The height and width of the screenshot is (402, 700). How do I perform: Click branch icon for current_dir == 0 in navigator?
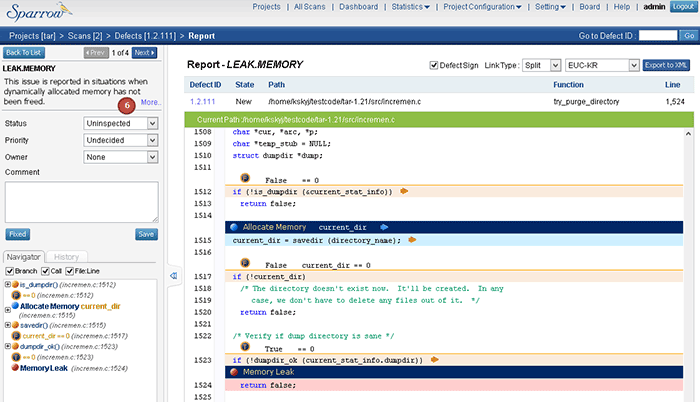(16, 336)
